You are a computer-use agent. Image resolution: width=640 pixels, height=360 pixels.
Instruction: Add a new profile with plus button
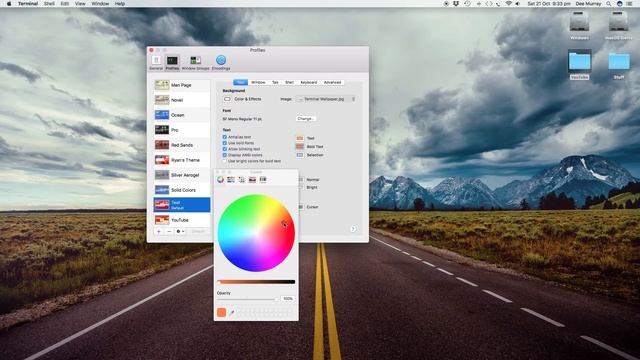pos(159,231)
